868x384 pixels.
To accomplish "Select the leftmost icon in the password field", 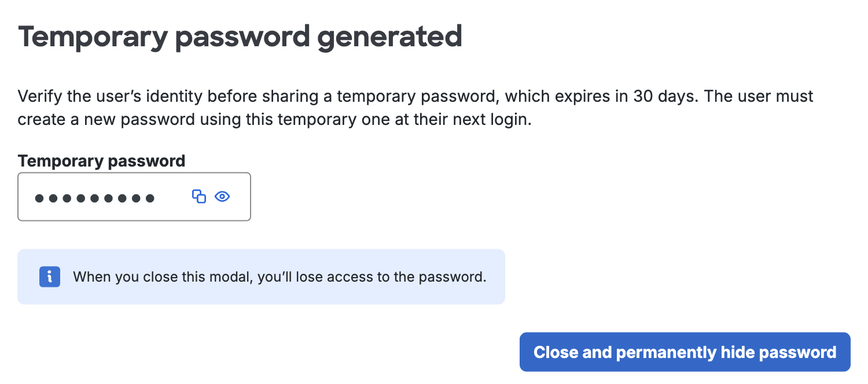I will tap(198, 197).
